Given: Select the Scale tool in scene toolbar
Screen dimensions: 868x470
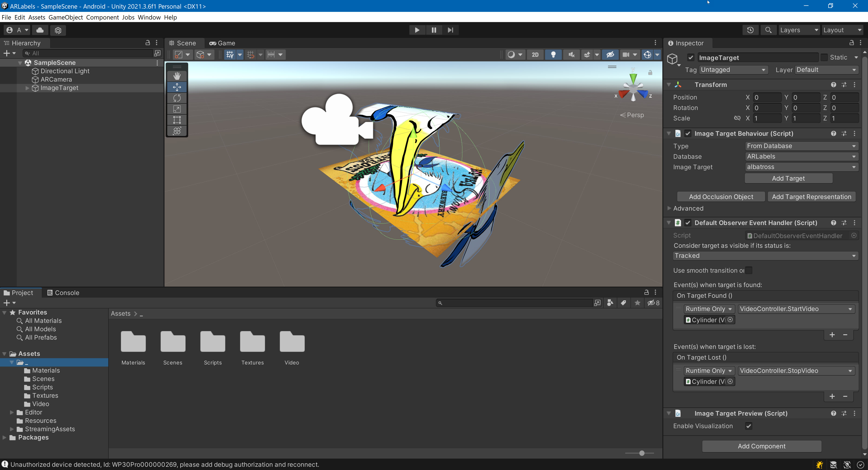Looking at the screenshot, I should coord(177,109).
